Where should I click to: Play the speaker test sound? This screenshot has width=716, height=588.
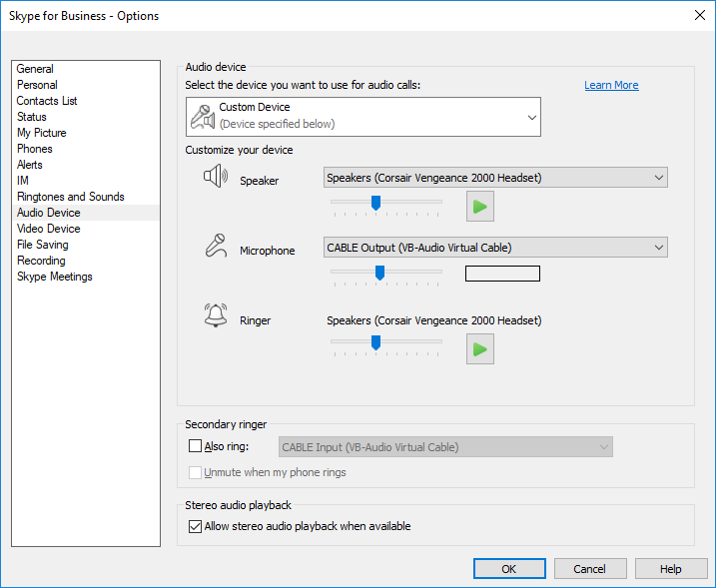pyautogui.click(x=480, y=207)
